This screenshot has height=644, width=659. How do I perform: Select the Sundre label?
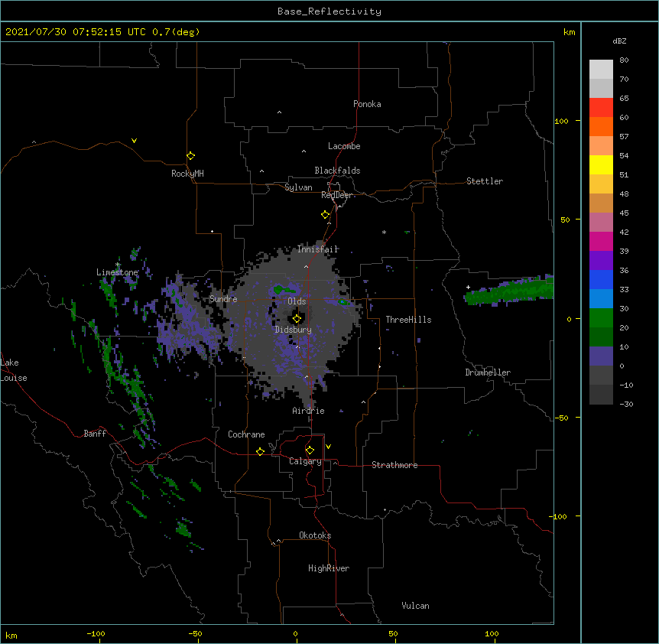click(x=223, y=299)
